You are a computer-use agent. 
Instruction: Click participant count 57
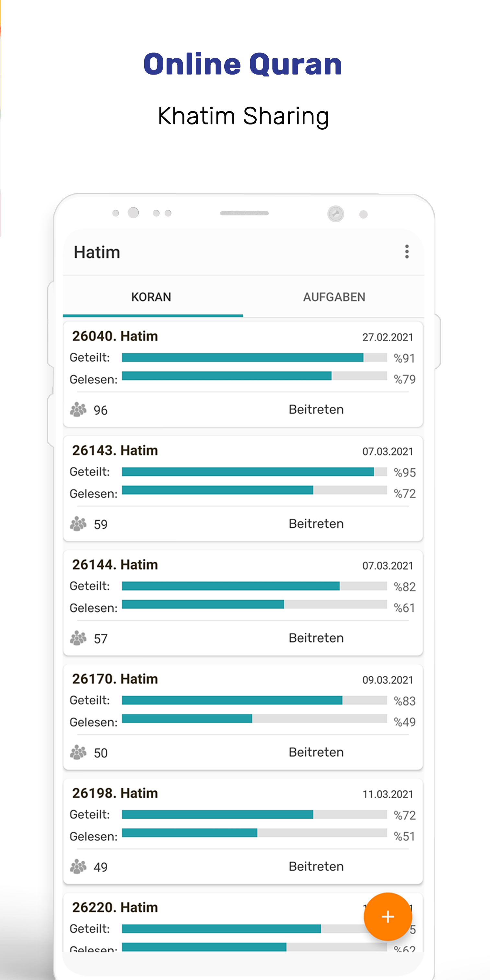(100, 638)
